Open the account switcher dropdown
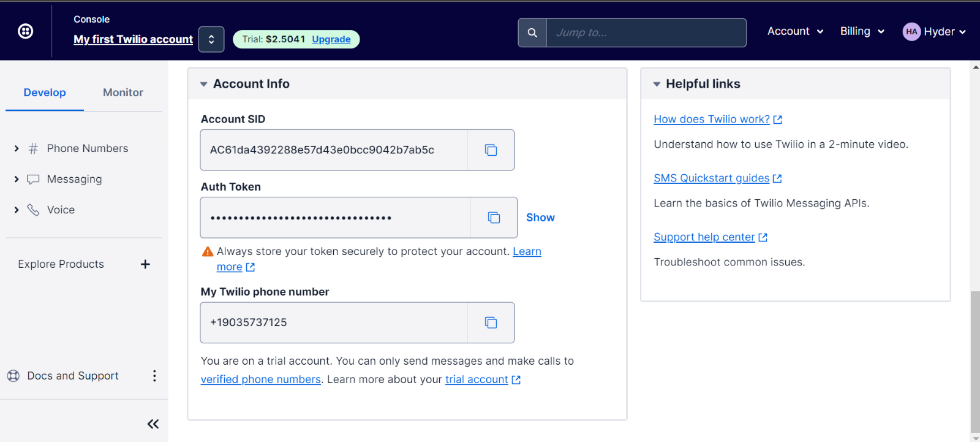The image size is (980, 442). click(x=211, y=39)
